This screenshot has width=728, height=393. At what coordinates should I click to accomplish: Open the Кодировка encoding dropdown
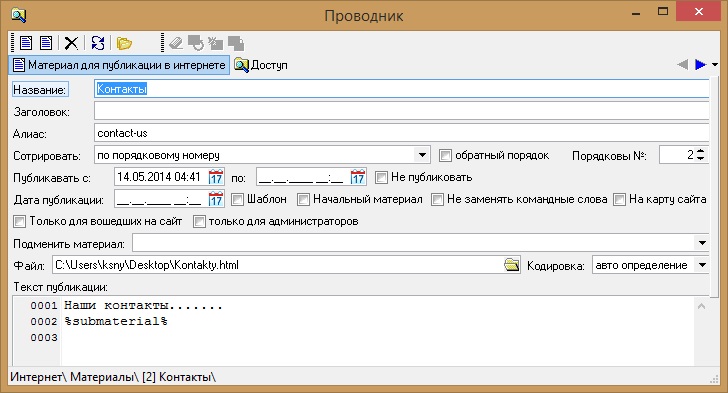click(x=702, y=265)
